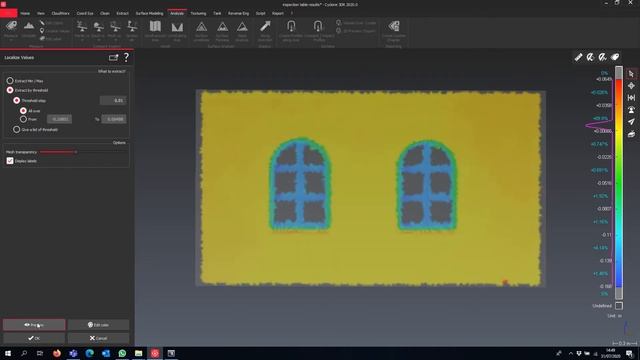Click the person viewpoint icon in right toolbar
Screen dimensions: 640x360
[x=631, y=110]
